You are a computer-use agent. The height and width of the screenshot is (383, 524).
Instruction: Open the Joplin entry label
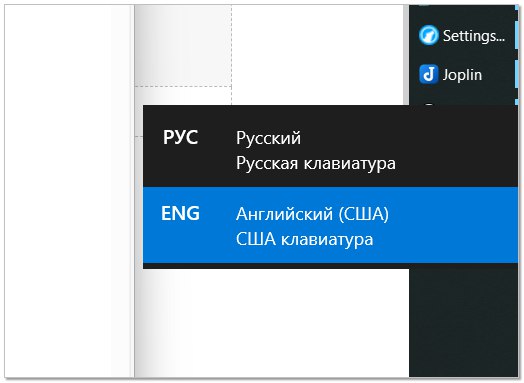click(x=462, y=75)
